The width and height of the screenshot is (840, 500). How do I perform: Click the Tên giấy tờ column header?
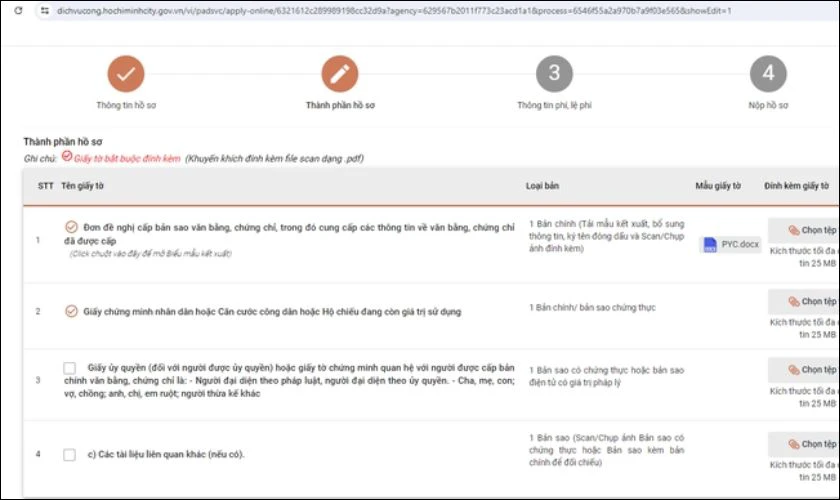click(x=82, y=186)
